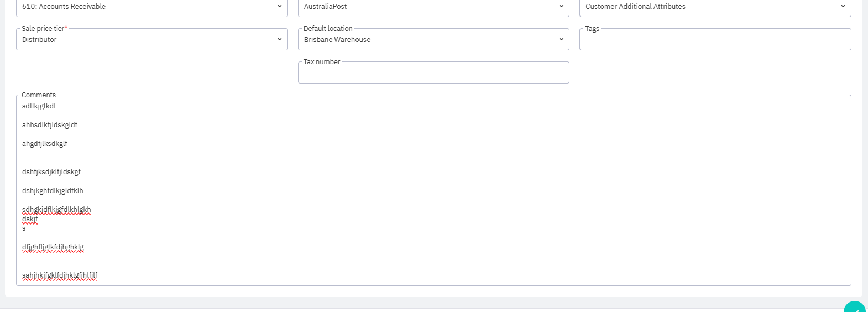Click the comment line "ahgdfjlksdkglf"
The width and height of the screenshot is (868, 312).
coord(45,144)
